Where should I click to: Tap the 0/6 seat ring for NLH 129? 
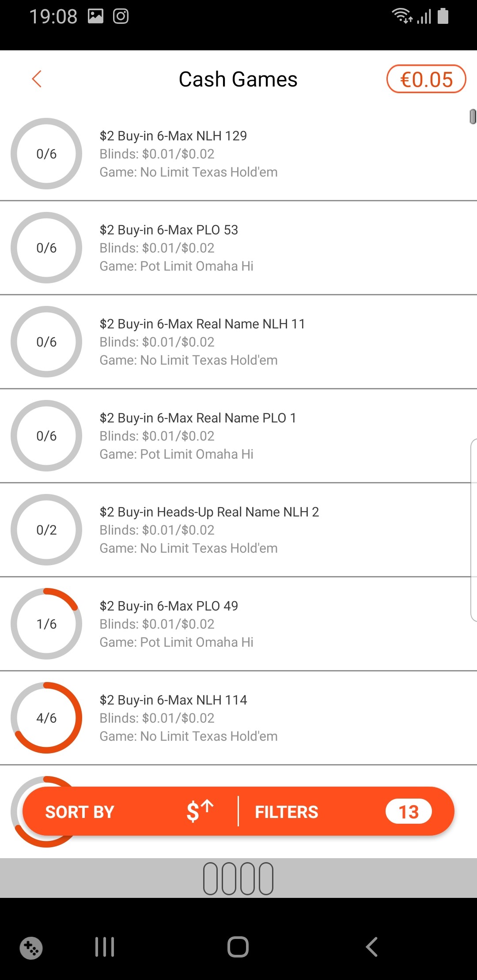point(46,154)
